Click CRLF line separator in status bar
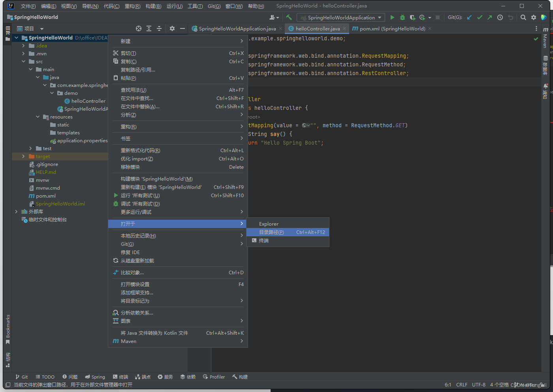The width and height of the screenshot is (553, 392). point(462,385)
